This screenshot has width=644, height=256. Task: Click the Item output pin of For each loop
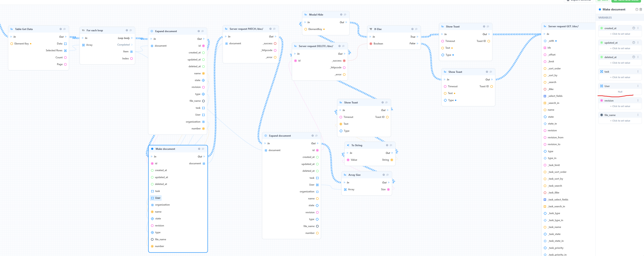(x=132, y=52)
